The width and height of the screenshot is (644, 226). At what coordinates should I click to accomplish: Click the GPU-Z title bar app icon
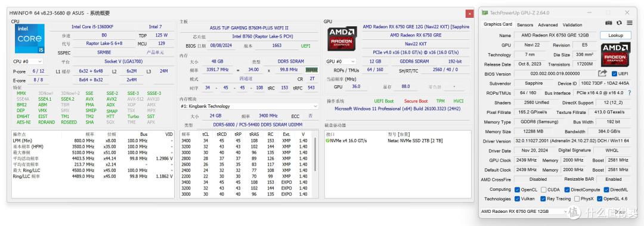[x=485, y=13]
